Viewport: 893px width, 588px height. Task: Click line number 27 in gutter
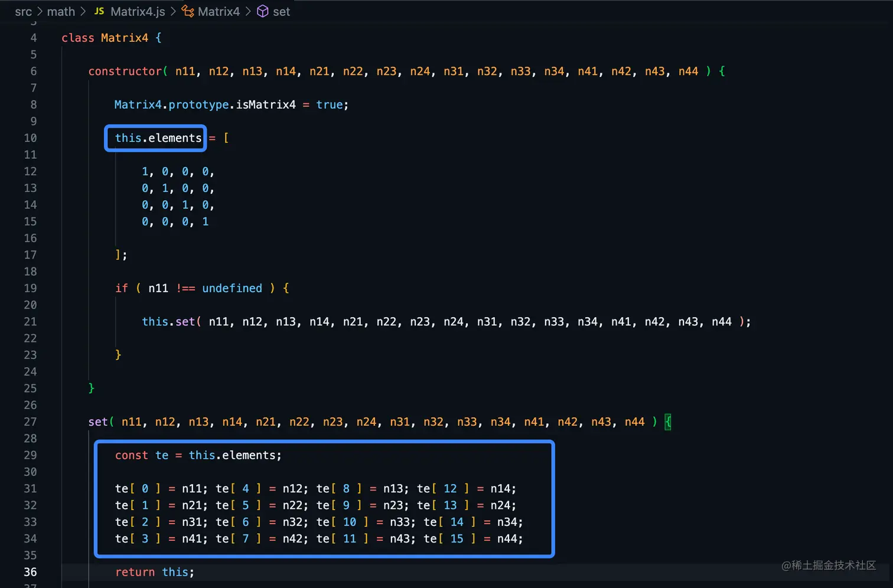click(x=30, y=422)
